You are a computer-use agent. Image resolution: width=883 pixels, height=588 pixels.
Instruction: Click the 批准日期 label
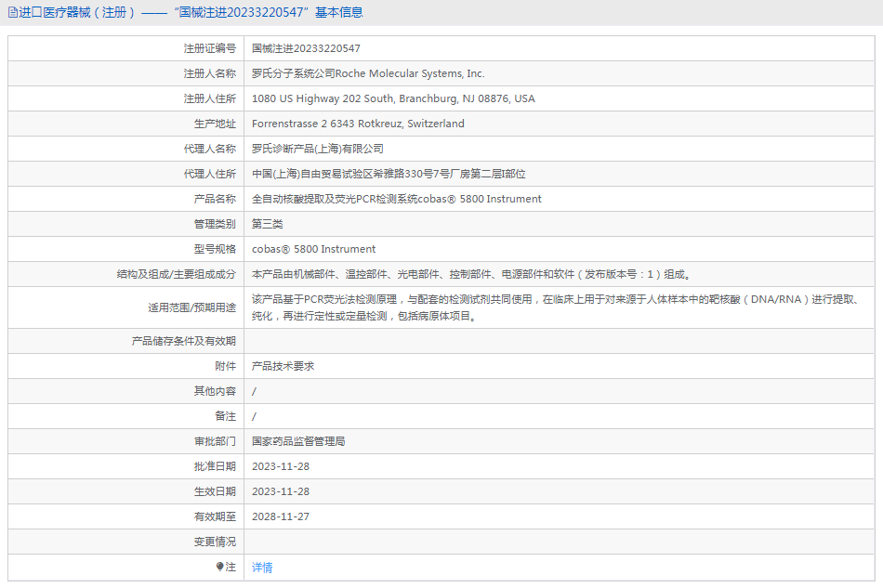pyautogui.click(x=215, y=466)
